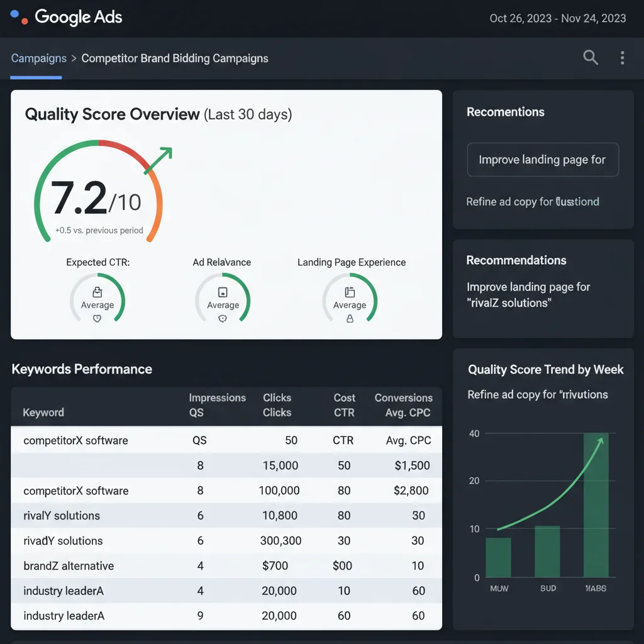Open the date range Oct 26 - Nov 24, 2023
The image size is (644, 644).
point(557,18)
